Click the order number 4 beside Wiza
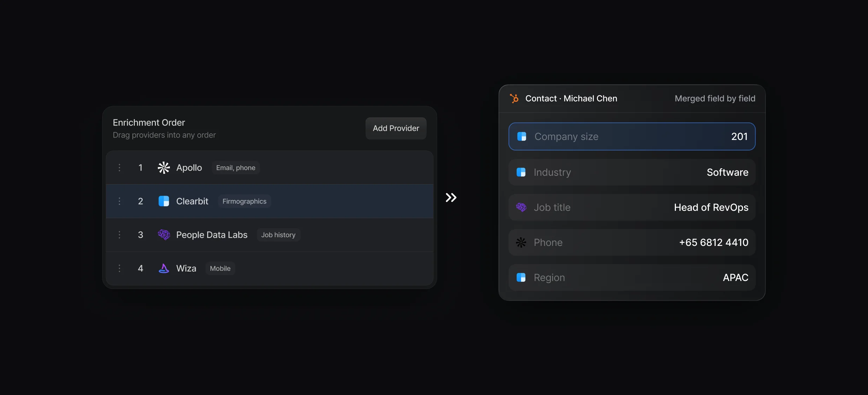This screenshot has width=868, height=395. click(140, 268)
